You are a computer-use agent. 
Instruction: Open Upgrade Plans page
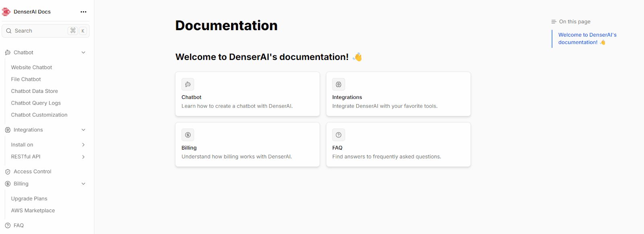(29, 199)
